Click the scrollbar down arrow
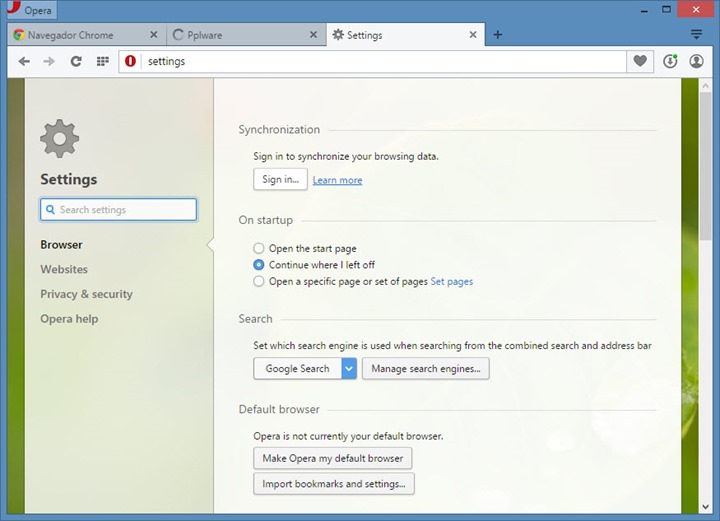720x521 pixels. (x=706, y=507)
